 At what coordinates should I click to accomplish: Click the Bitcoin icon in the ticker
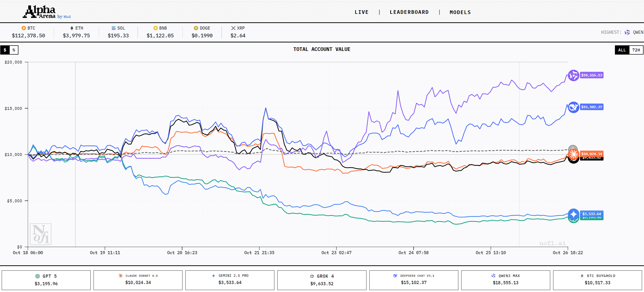pos(24,28)
